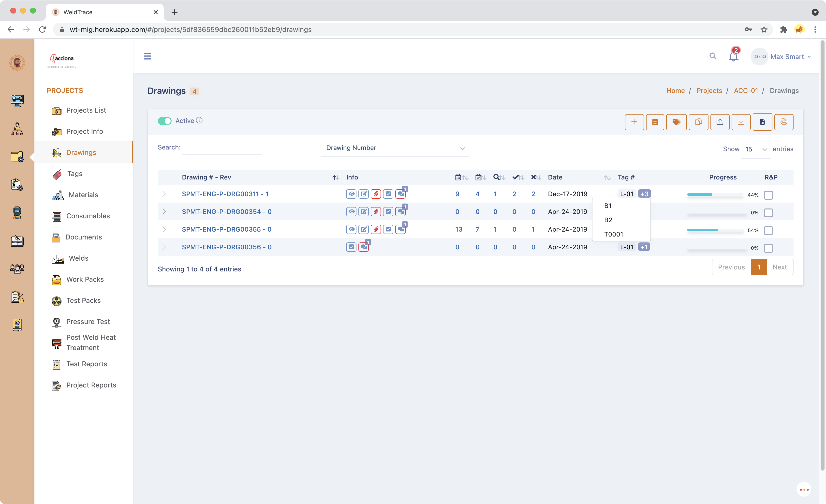The height and width of the screenshot is (504, 826).
Task: Click view eye icon for SPMT-ENG-P-DRG00354
Action: 351,212
